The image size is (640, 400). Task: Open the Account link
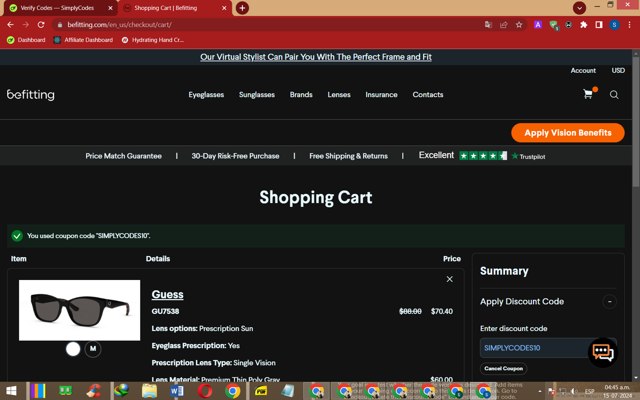(583, 70)
